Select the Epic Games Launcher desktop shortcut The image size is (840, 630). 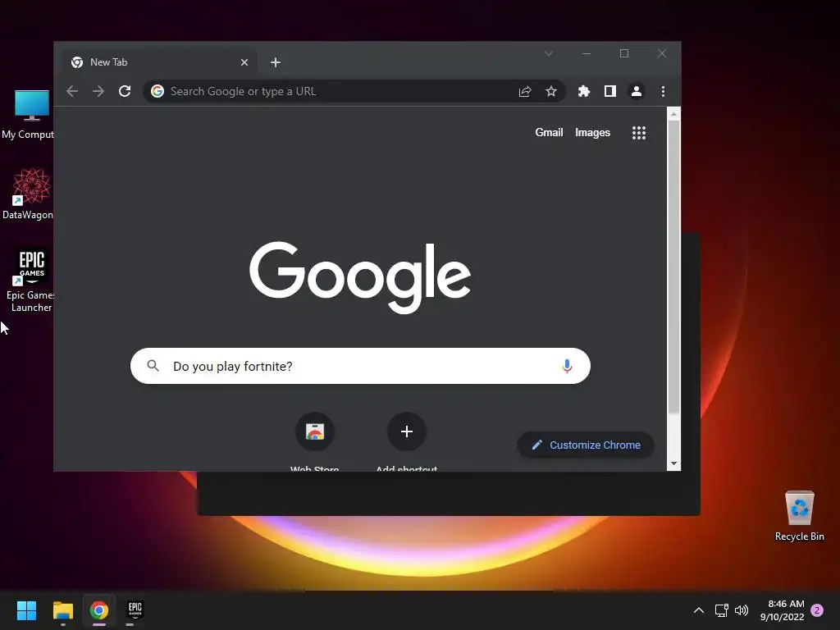coord(30,281)
